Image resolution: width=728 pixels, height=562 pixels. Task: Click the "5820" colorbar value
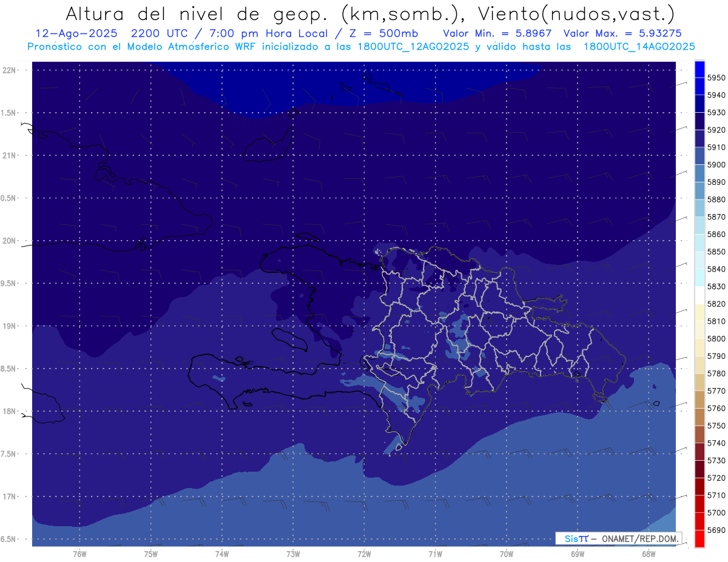tap(716, 304)
